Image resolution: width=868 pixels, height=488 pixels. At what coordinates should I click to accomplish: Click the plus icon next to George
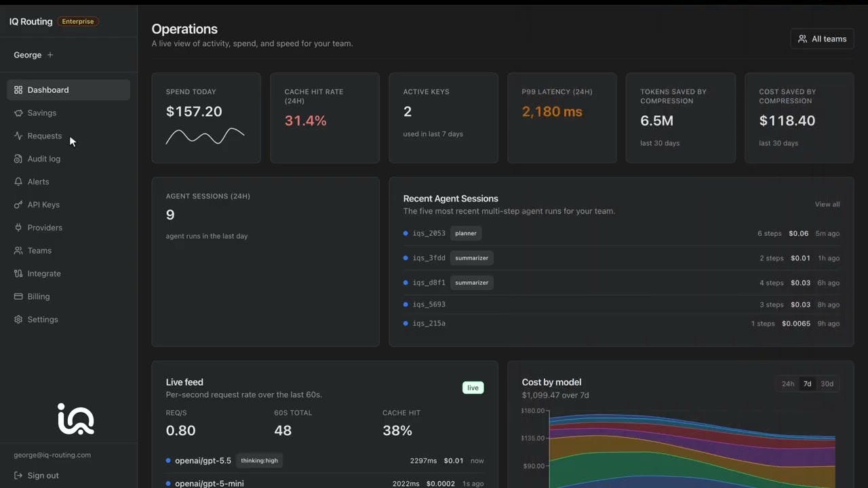(50, 55)
